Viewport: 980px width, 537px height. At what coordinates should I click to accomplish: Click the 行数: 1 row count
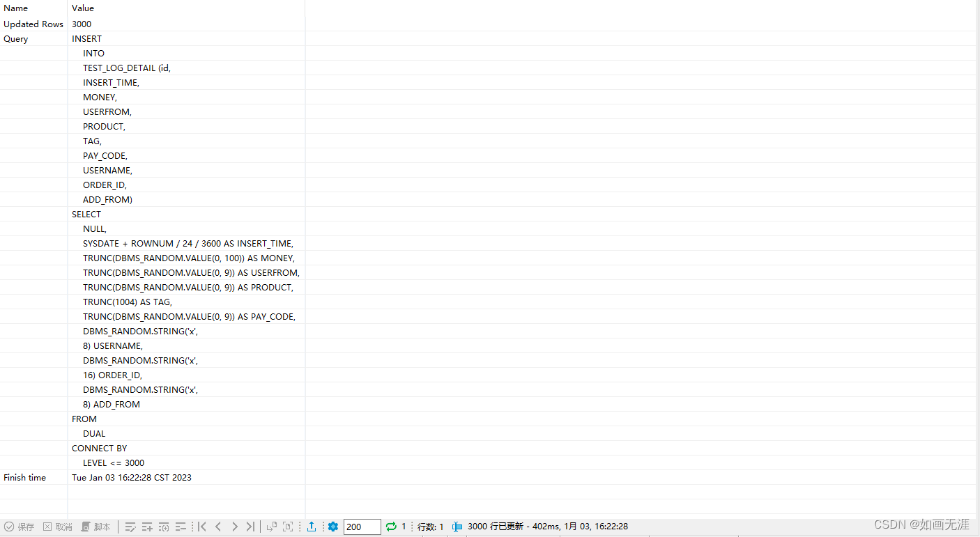[431, 527]
